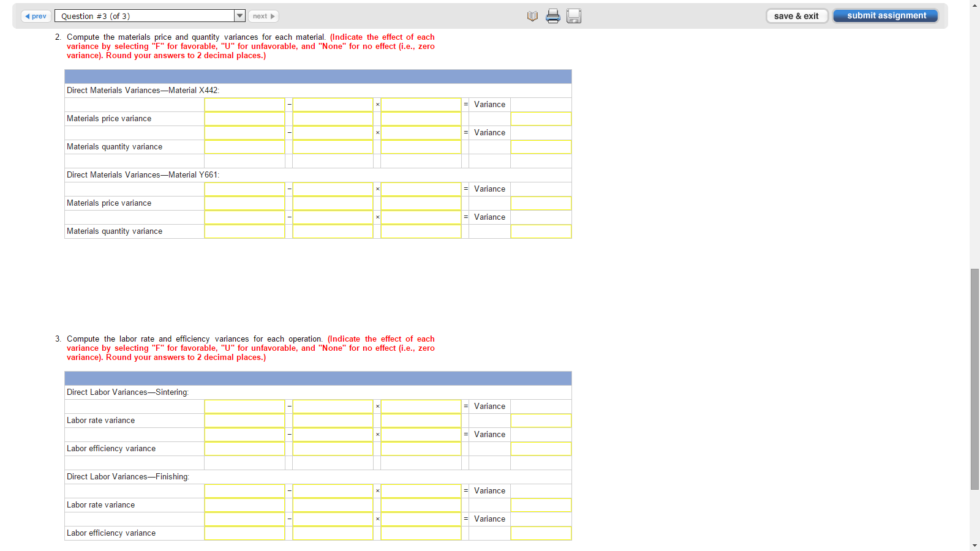This screenshot has width=980, height=551.
Task: Select the Finishing labor efficiency variance result field
Action: click(541, 533)
